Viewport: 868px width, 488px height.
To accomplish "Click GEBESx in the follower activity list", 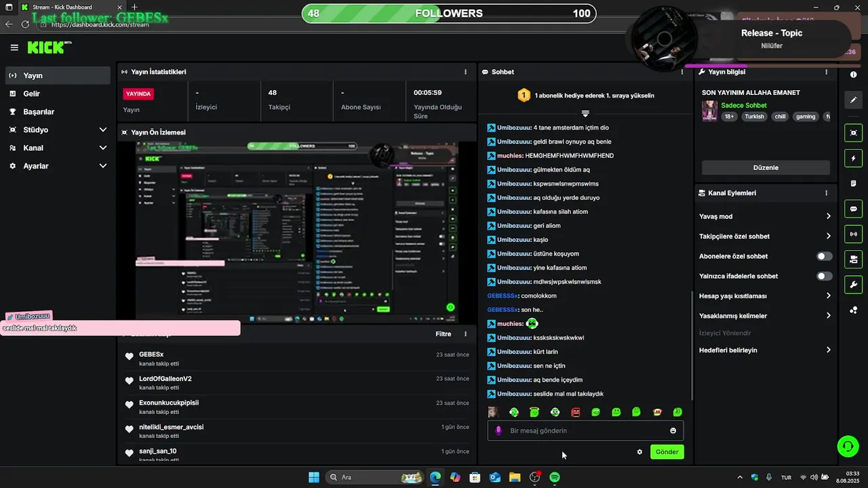I will click(x=151, y=354).
